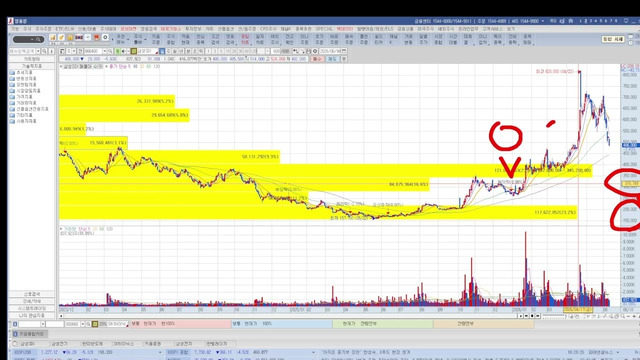Open the dropdown after the ARS phone number in the title bar
This screenshot has height=360, width=640.
click(542, 21)
